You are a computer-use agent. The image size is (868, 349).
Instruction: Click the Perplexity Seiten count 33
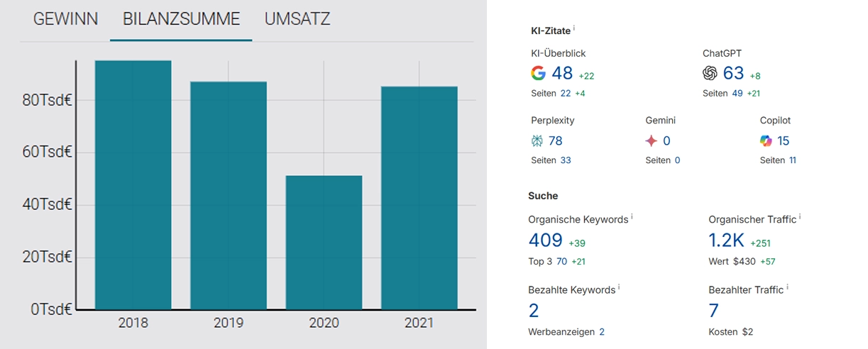566,160
